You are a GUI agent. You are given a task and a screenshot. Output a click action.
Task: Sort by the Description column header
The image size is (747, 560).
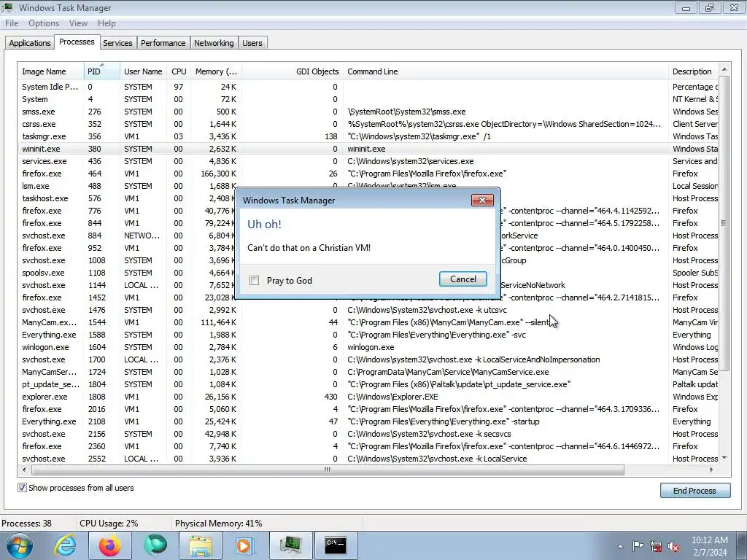coord(693,71)
